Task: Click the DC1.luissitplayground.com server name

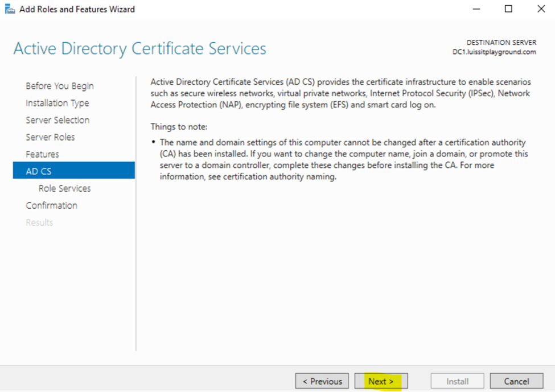Action: tap(494, 52)
